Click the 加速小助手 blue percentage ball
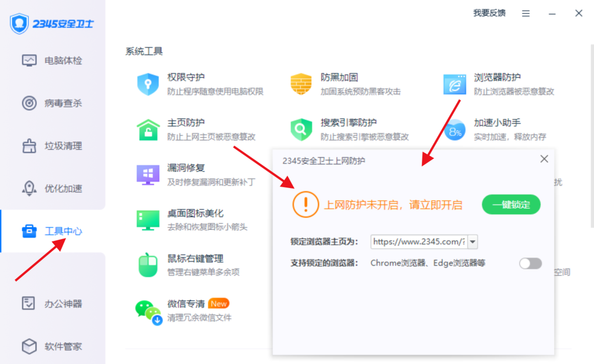594x364 pixels. click(454, 130)
